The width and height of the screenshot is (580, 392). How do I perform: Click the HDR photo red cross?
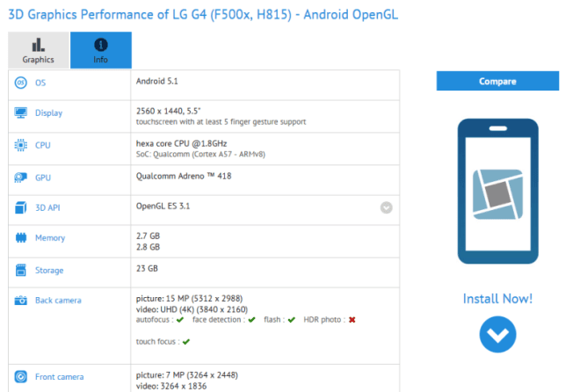coord(352,320)
